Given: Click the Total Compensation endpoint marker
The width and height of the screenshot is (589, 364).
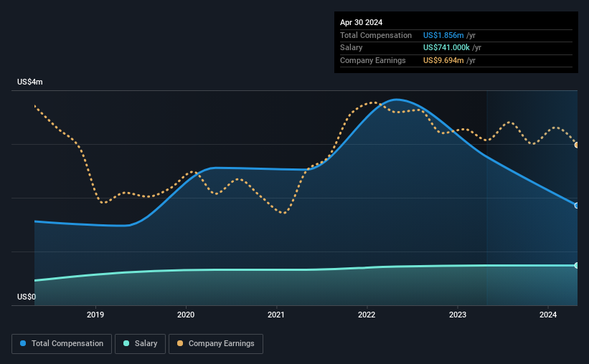Looking at the screenshot, I should pos(576,206).
